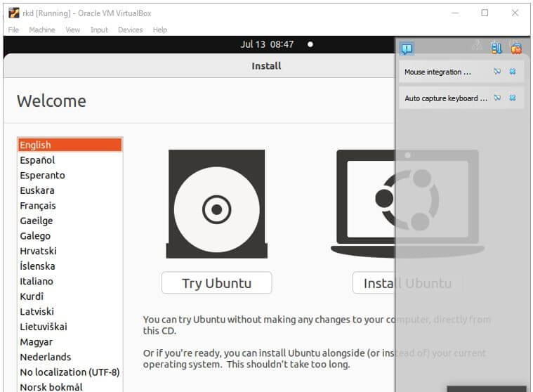The height and width of the screenshot is (392, 533).
Task: Select Esperanto in the language list
Action: (x=70, y=176)
